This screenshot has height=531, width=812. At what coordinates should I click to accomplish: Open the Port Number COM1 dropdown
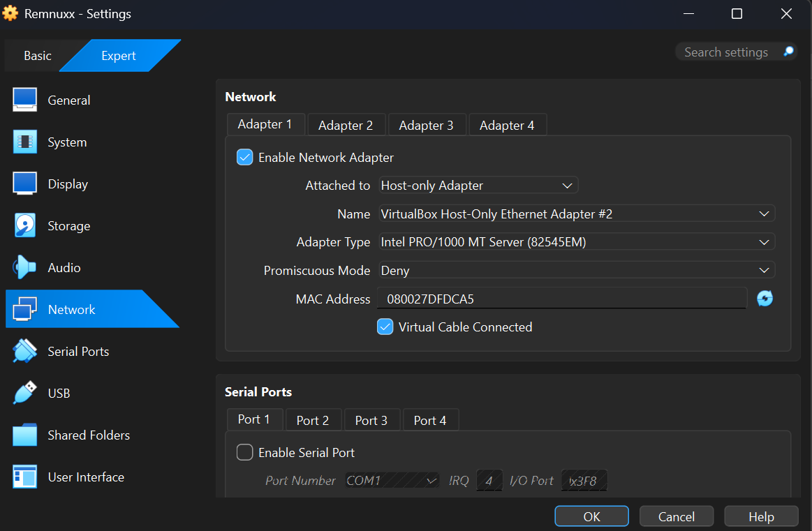point(392,480)
